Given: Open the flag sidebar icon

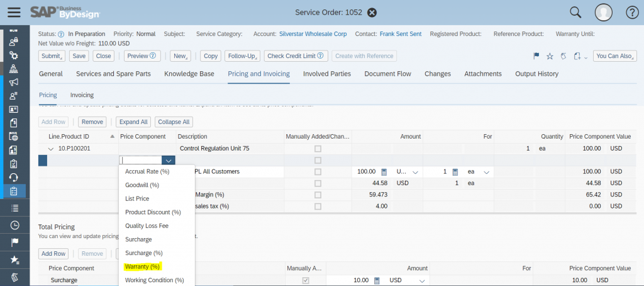Looking at the screenshot, I should click(15, 243).
